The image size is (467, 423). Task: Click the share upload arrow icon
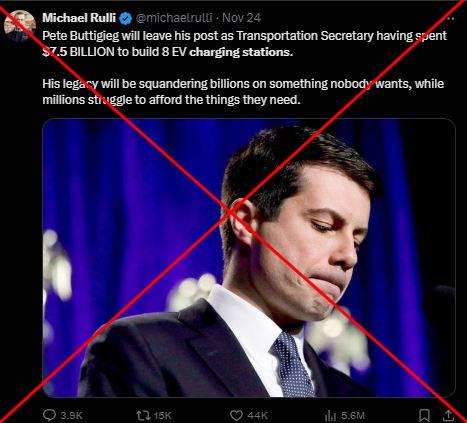(x=449, y=416)
